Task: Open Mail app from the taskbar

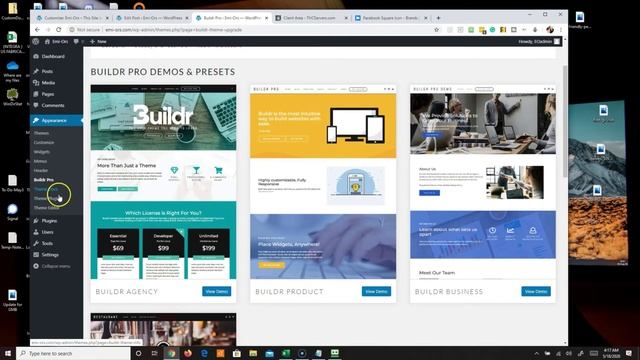Action: [x=269, y=353]
